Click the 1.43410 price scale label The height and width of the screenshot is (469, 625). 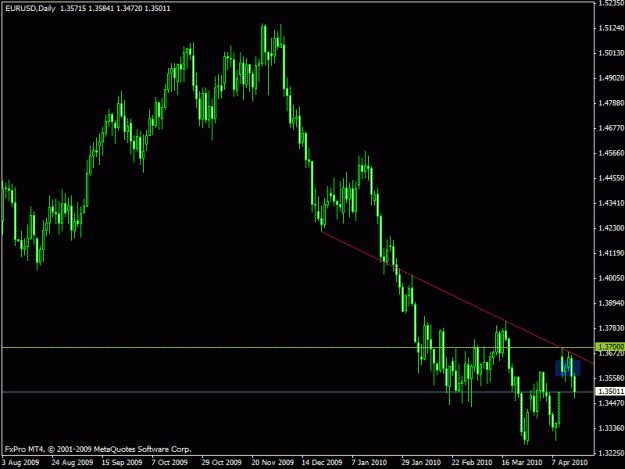pos(611,203)
